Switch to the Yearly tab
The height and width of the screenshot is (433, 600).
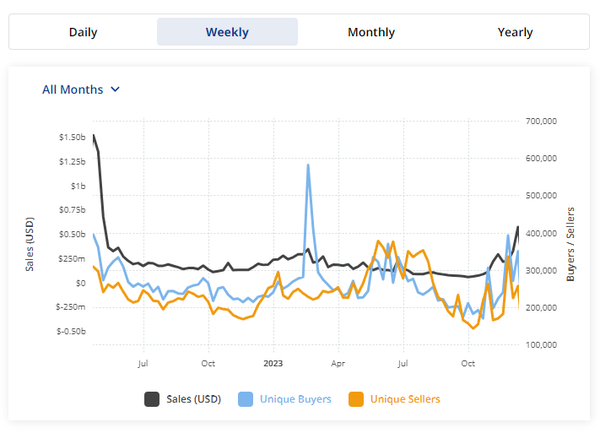pyautogui.click(x=515, y=32)
